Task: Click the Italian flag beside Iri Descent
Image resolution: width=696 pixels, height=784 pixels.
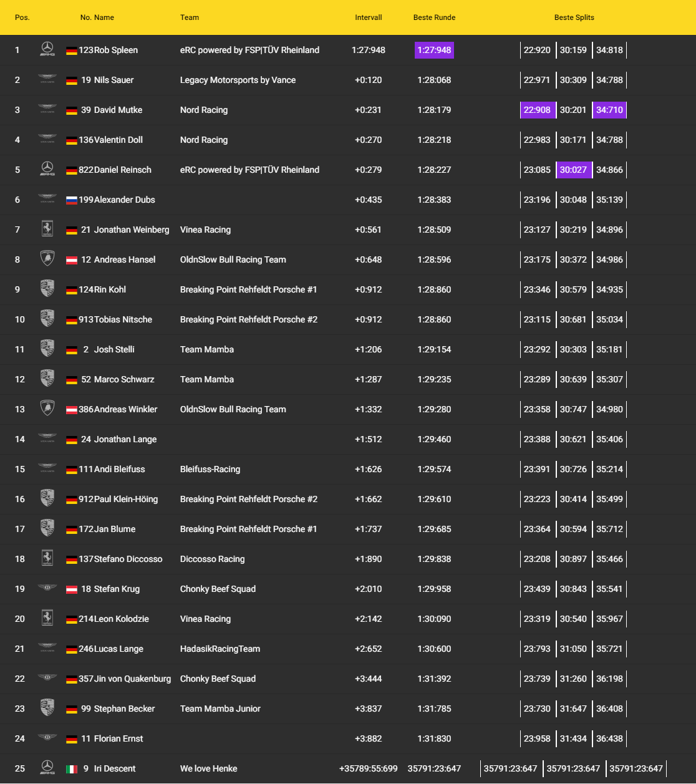Action: tap(72, 769)
